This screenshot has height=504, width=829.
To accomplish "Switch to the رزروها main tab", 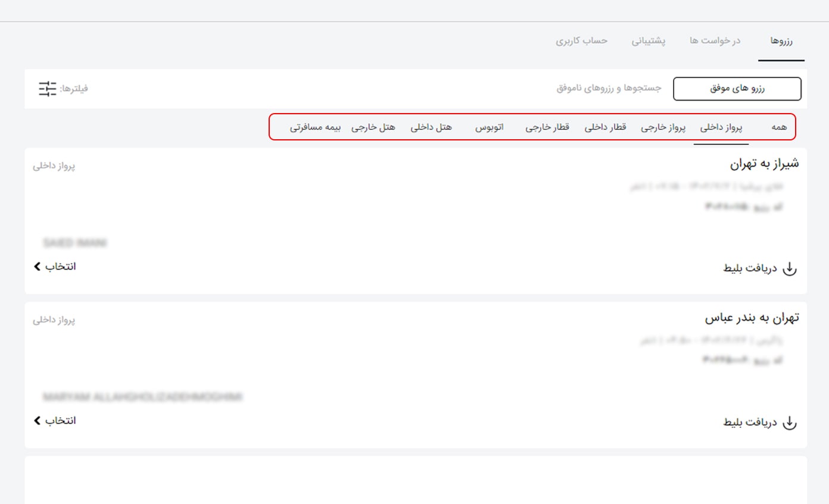I will pyautogui.click(x=781, y=41).
